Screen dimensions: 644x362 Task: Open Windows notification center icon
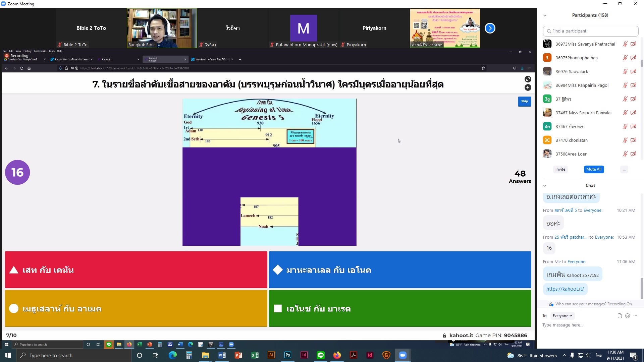tap(633, 355)
